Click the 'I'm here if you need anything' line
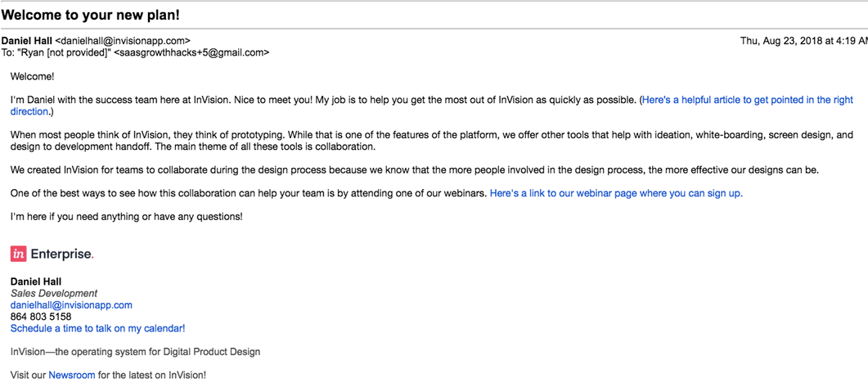The image size is (868, 392). coord(126,217)
